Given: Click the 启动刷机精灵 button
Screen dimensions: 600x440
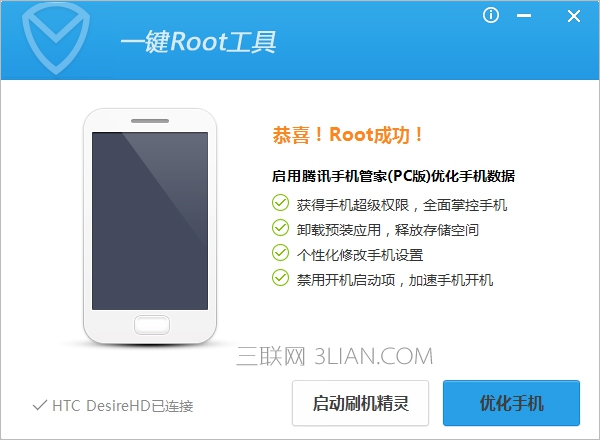Looking at the screenshot, I should click(360, 403).
